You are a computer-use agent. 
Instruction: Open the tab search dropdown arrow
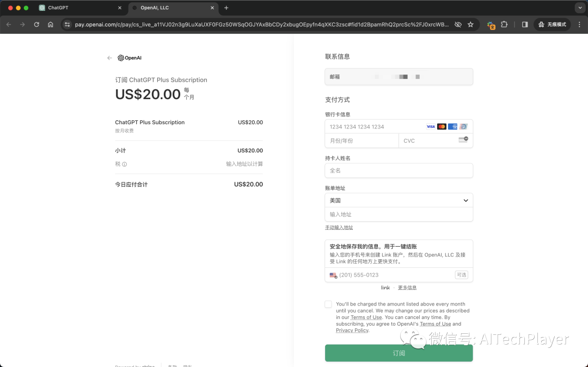point(580,8)
